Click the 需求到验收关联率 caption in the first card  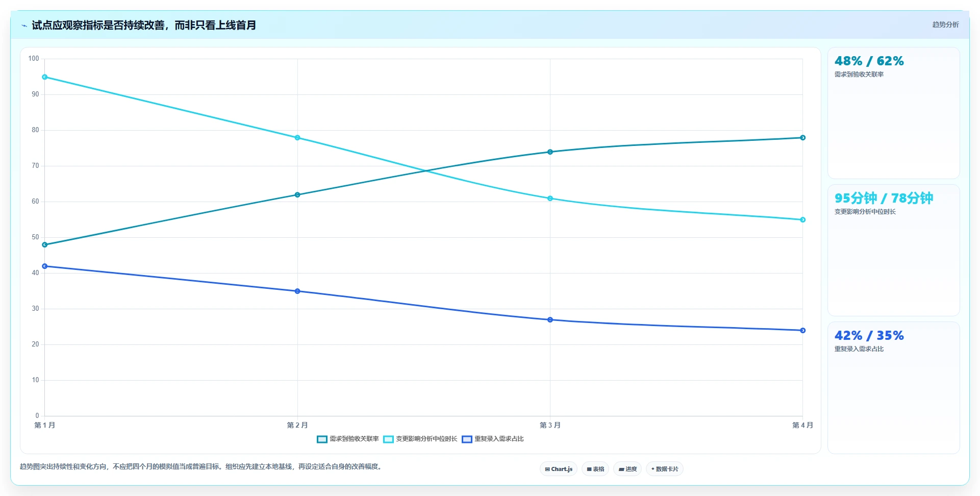tap(859, 75)
